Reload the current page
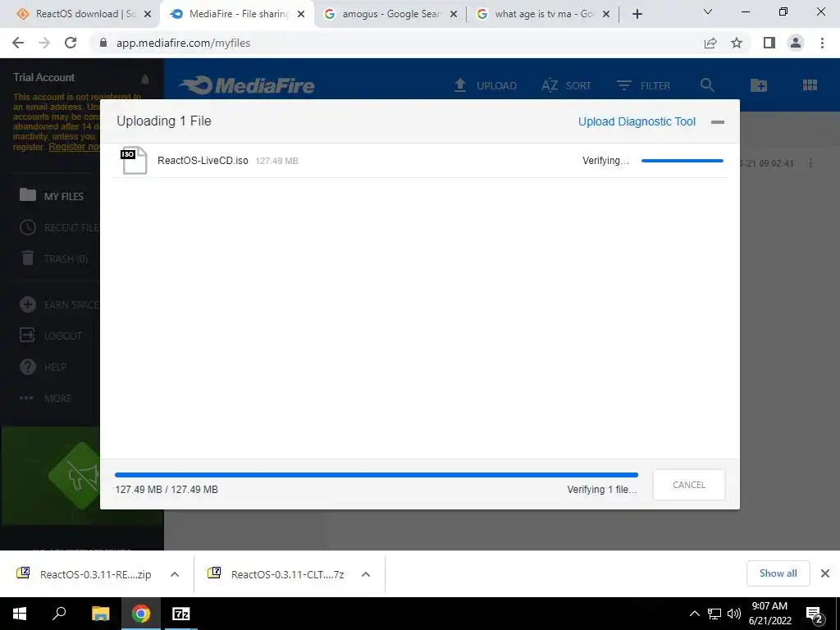The image size is (840, 630). pos(71,43)
